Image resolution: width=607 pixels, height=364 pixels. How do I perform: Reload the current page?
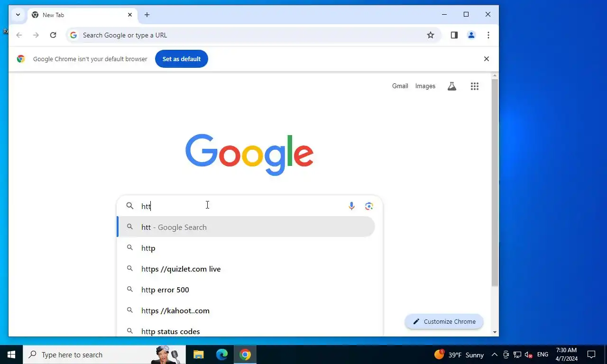click(53, 35)
